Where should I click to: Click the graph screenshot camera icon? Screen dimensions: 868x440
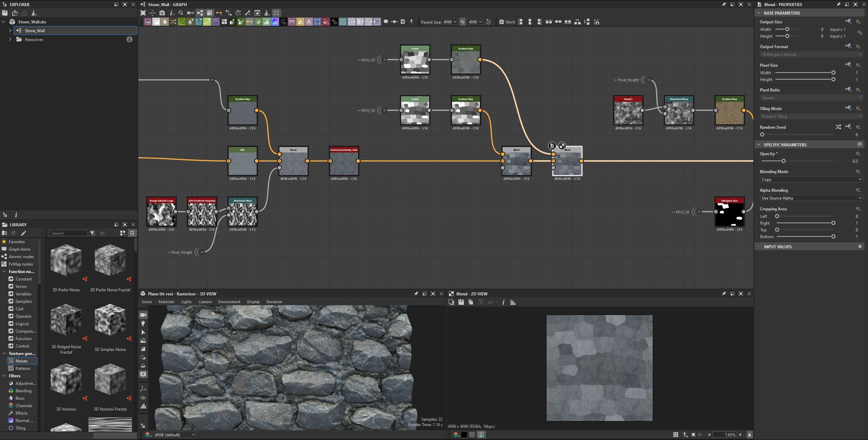[162, 13]
